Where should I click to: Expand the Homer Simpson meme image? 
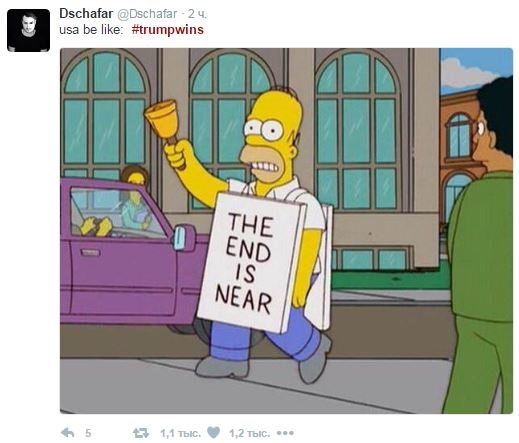click(286, 231)
